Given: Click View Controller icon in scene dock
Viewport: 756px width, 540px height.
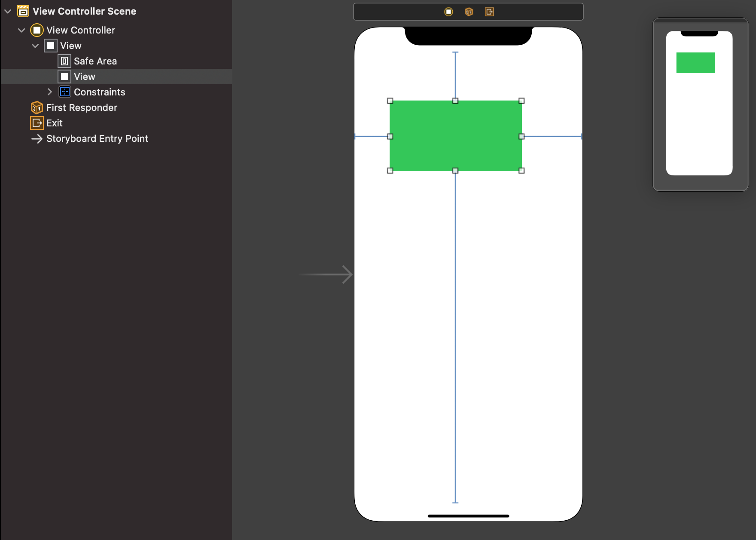Looking at the screenshot, I should [448, 12].
